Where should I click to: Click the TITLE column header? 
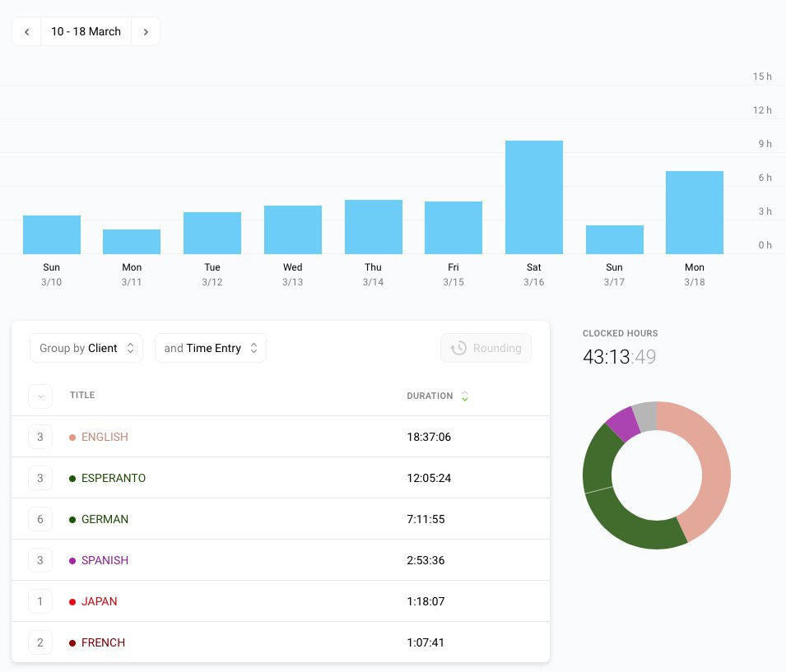coord(82,395)
